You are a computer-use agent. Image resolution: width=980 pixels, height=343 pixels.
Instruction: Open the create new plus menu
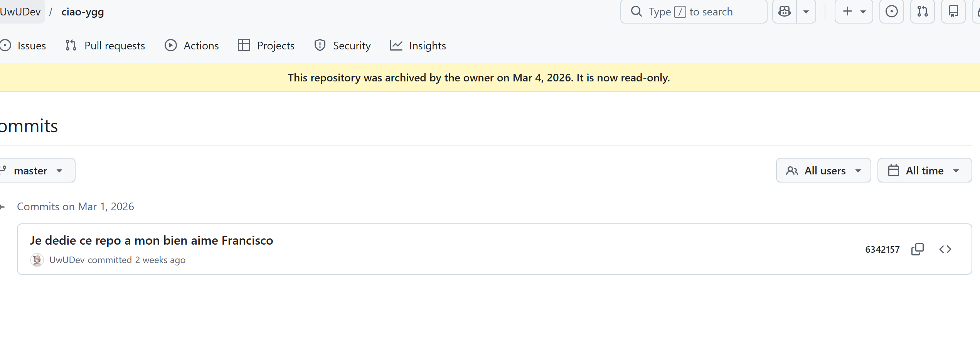(x=854, y=12)
